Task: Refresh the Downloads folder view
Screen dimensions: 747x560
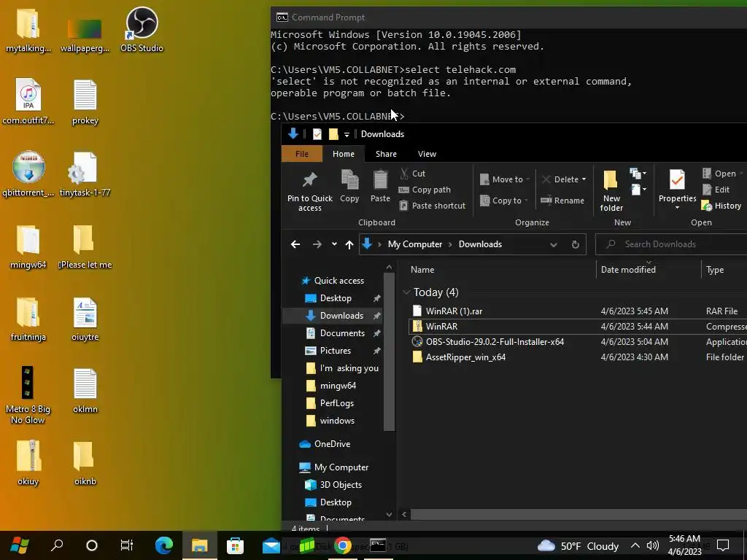Action: point(576,244)
